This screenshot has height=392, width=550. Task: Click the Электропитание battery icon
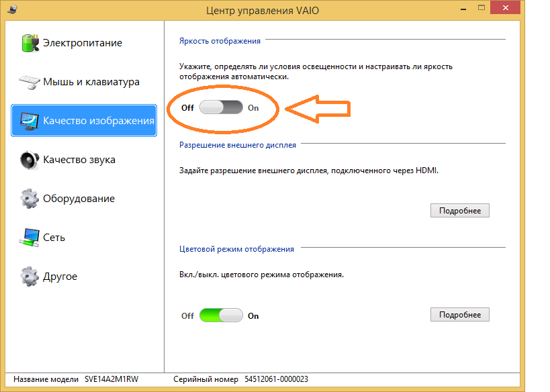tap(30, 43)
